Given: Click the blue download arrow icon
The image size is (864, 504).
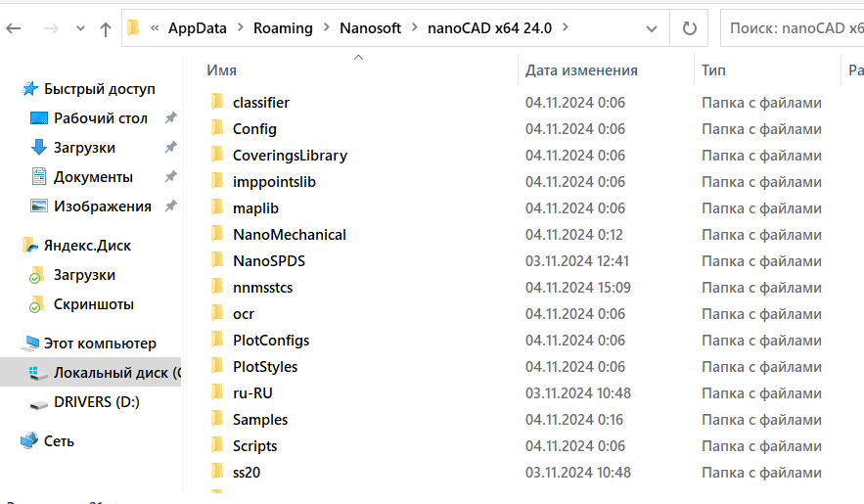Looking at the screenshot, I should 38,147.
